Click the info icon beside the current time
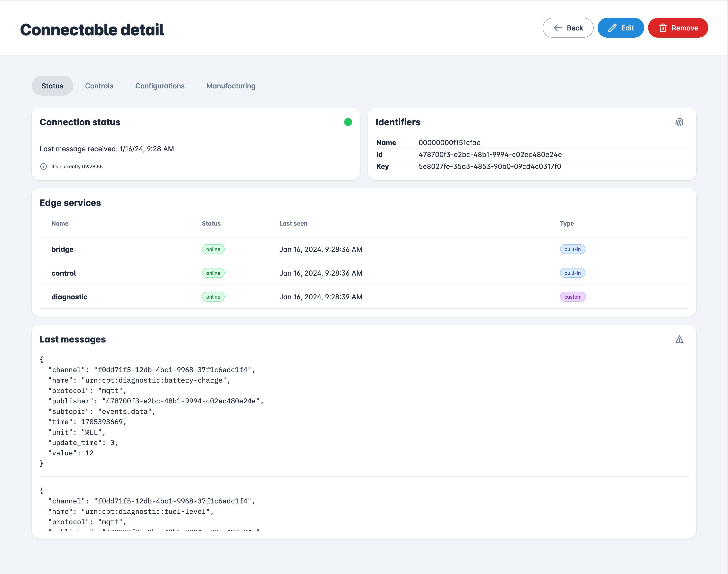The height and width of the screenshot is (574, 728). click(44, 166)
